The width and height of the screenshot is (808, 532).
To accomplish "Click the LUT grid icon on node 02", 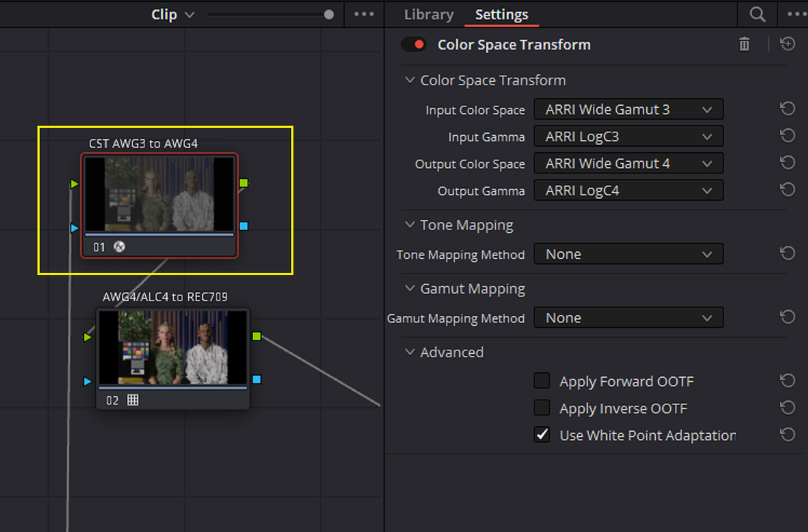I will [x=133, y=400].
